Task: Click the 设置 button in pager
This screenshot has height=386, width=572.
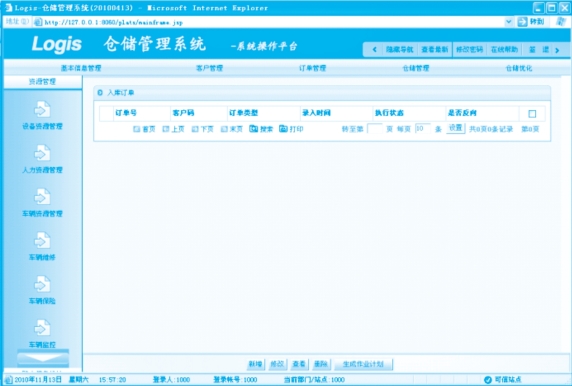Action: pyautogui.click(x=456, y=128)
